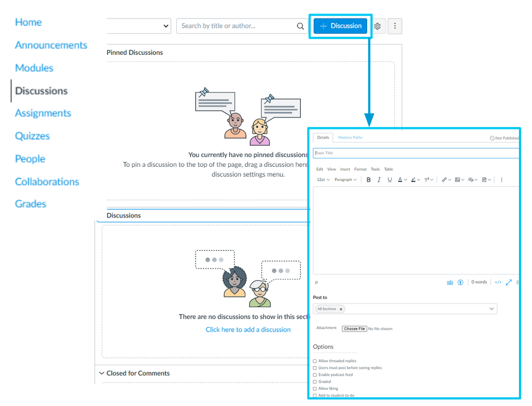This screenshot has width=532, height=406.
Task: Click the insert link icon
Action: pos(444,180)
